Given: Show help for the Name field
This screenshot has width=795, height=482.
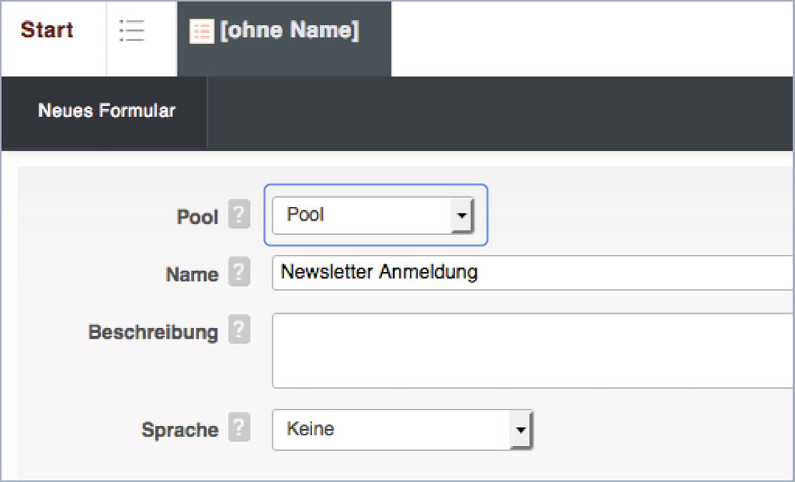Looking at the screenshot, I should [238, 272].
